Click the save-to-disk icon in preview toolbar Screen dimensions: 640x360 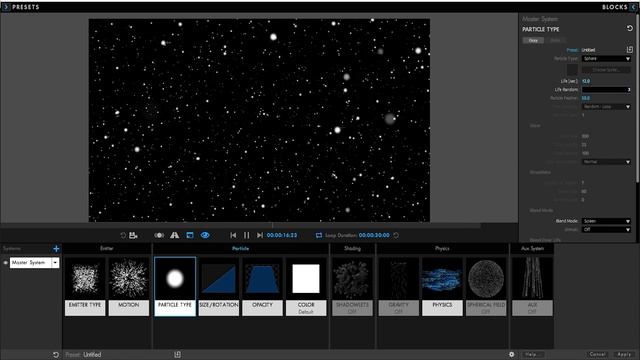(133, 235)
